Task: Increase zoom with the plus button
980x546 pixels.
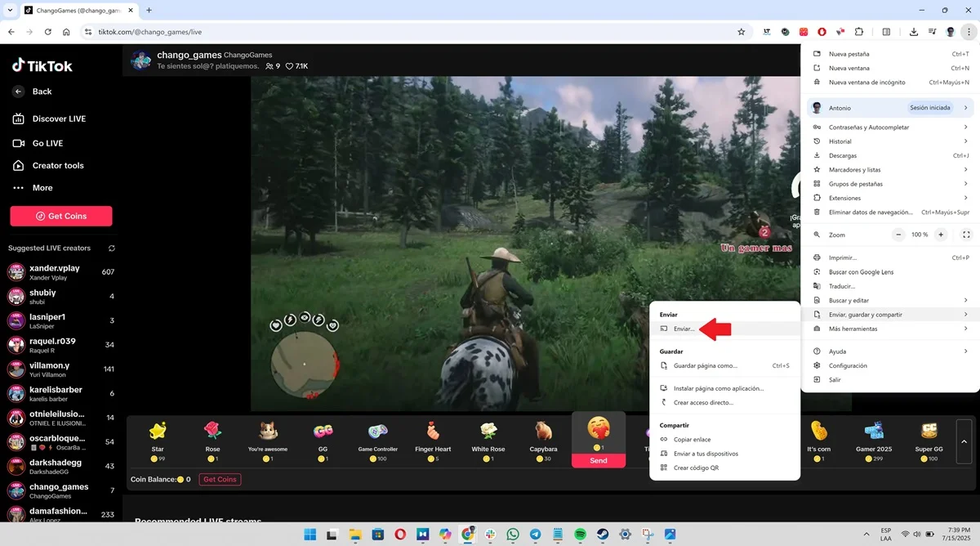Action: tap(941, 235)
